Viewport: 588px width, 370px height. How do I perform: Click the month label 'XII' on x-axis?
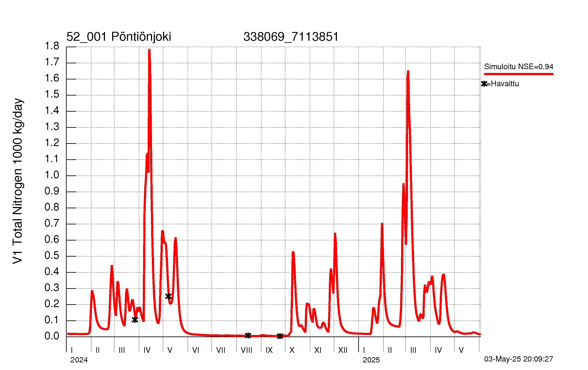(343, 350)
